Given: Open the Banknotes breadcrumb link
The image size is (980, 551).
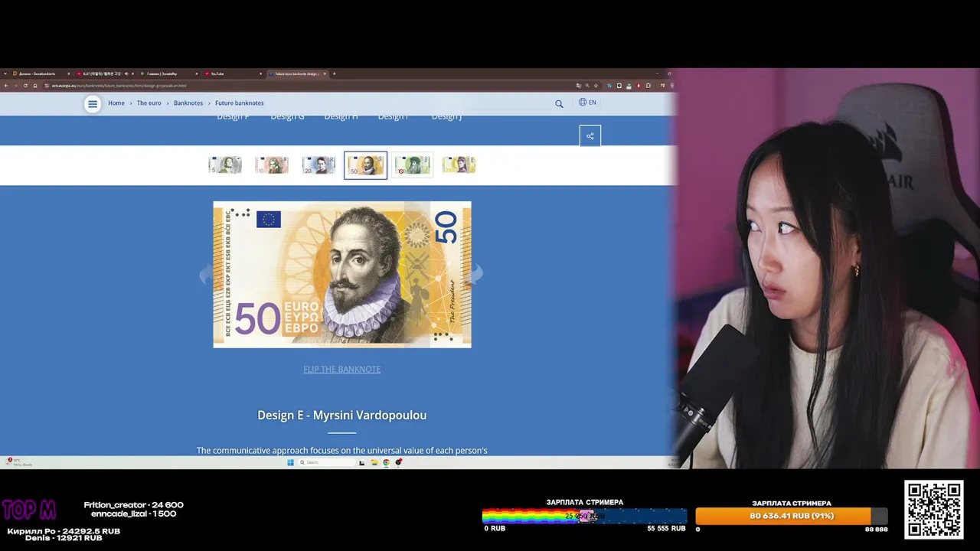Looking at the screenshot, I should coord(188,103).
